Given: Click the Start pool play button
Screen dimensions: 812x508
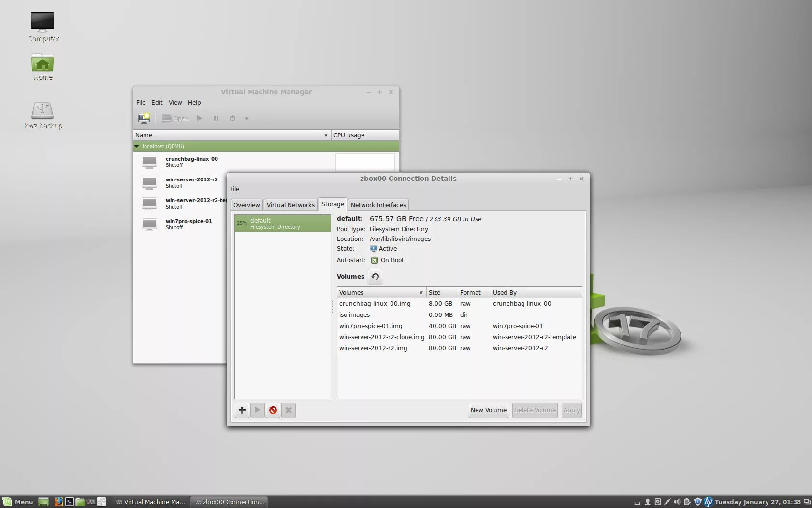Looking at the screenshot, I should click(258, 410).
